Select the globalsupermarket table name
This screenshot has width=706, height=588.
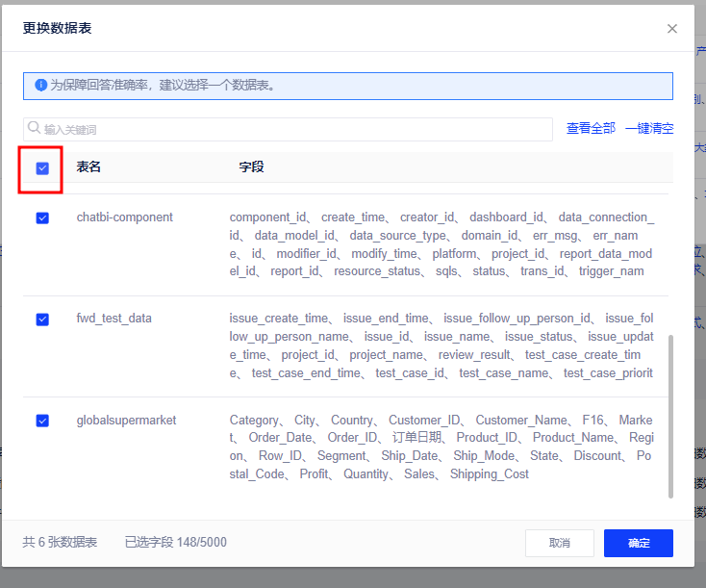(126, 421)
